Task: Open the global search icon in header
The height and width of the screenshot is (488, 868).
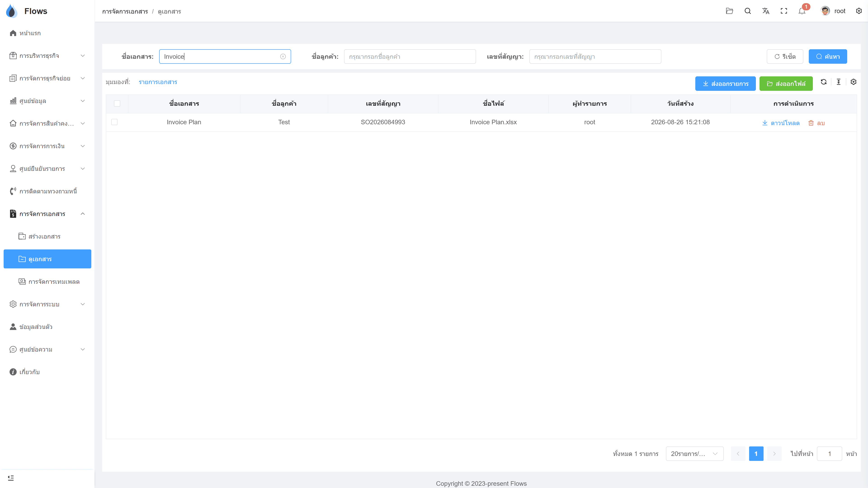Action: pos(747,11)
